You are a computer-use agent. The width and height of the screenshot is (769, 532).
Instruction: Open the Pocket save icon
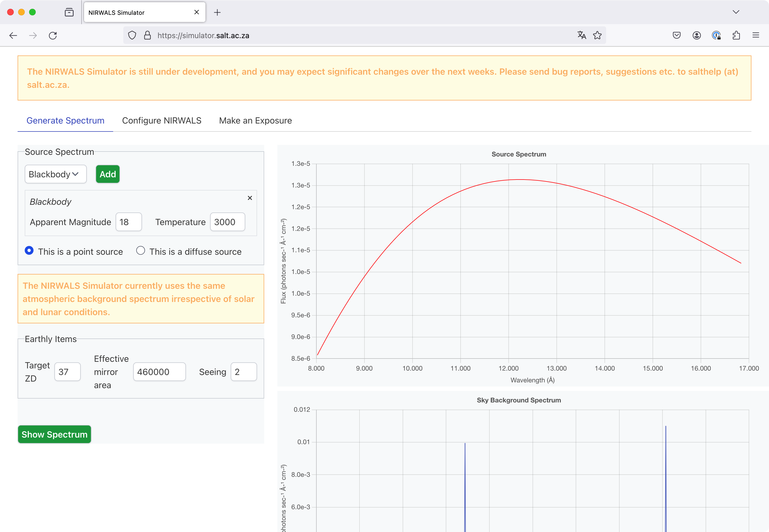[677, 35]
